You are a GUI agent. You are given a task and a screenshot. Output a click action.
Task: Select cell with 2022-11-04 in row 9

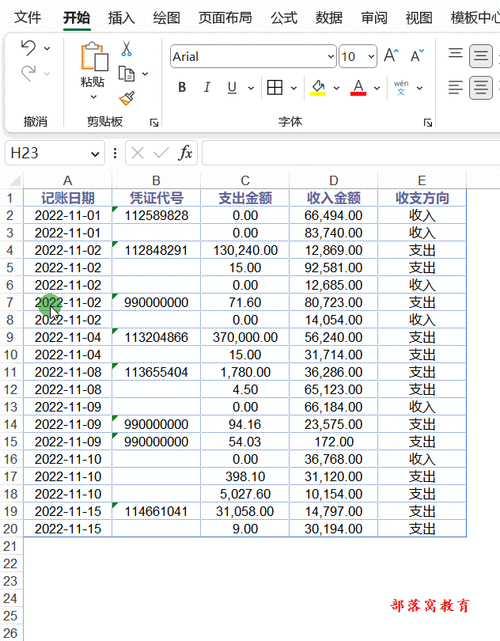tap(67, 337)
